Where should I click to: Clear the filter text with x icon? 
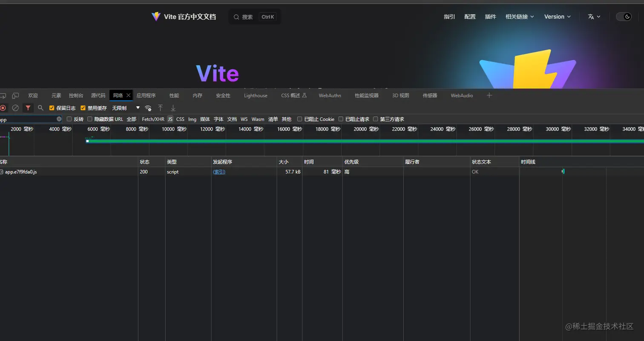click(59, 119)
